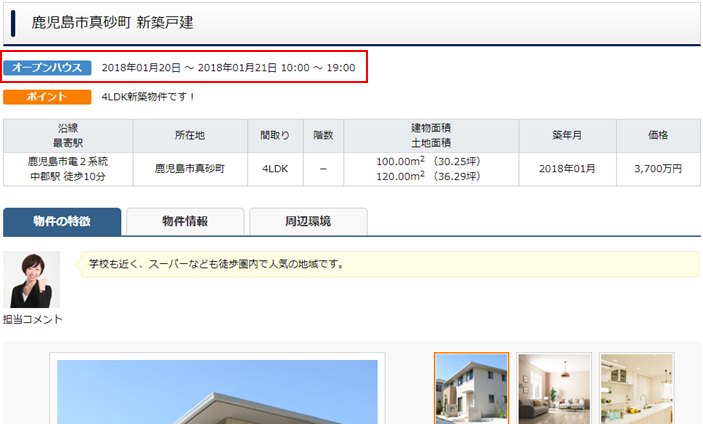Click the 築年月 column header
The image size is (703, 424).
[574, 136]
